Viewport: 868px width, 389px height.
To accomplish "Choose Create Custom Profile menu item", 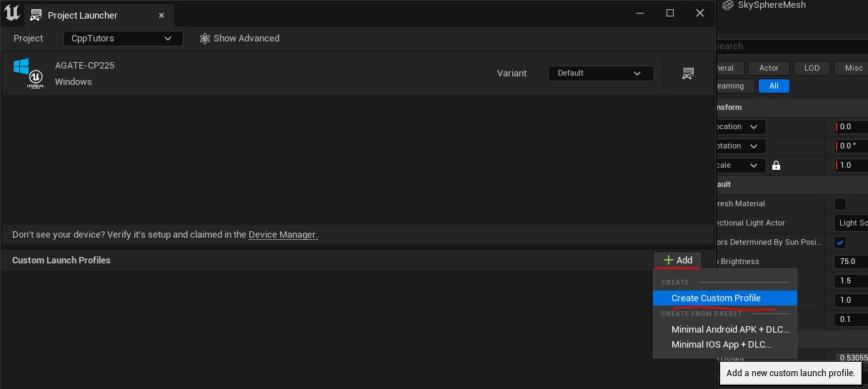I will pyautogui.click(x=716, y=298).
